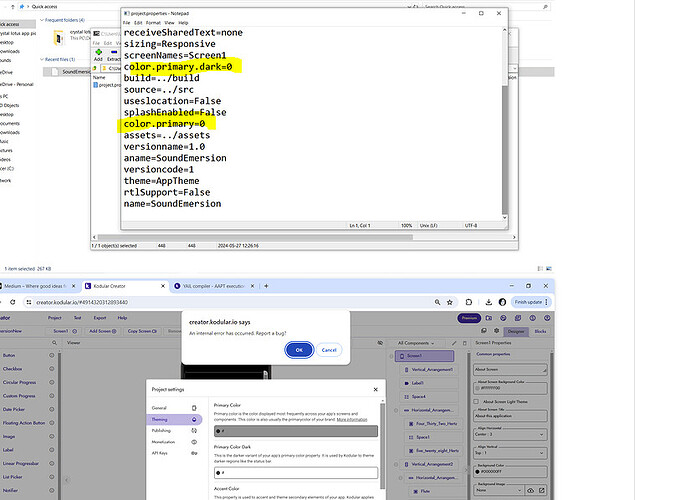Switch to the Blocks view
Viewport: 679px width, 500px height.
540,331
